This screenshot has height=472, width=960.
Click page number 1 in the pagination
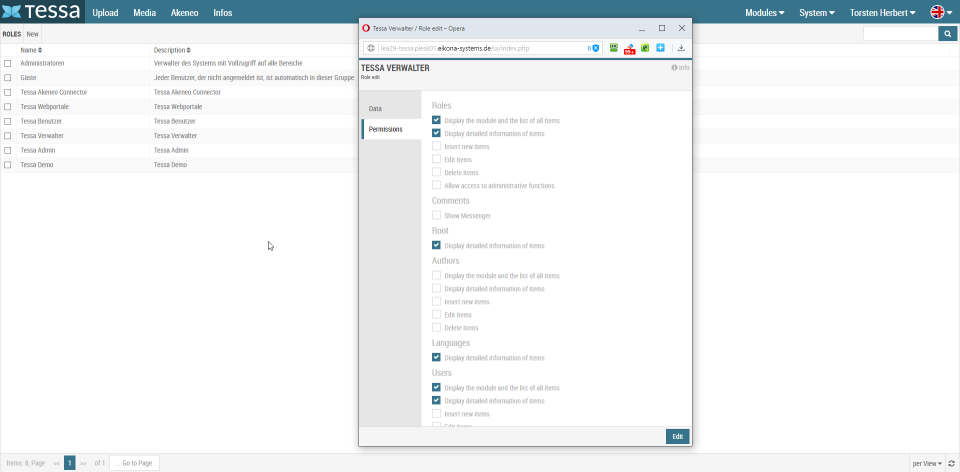pyautogui.click(x=70, y=463)
